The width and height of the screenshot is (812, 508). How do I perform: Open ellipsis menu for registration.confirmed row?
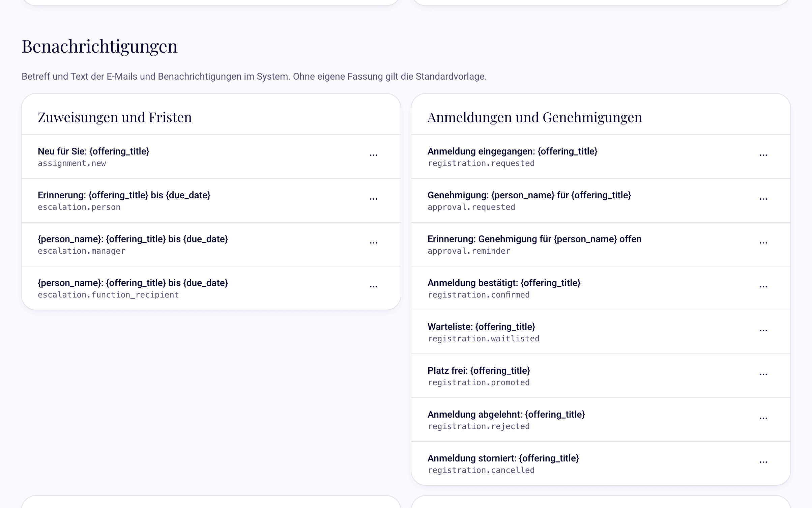click(x=763, y=287)
